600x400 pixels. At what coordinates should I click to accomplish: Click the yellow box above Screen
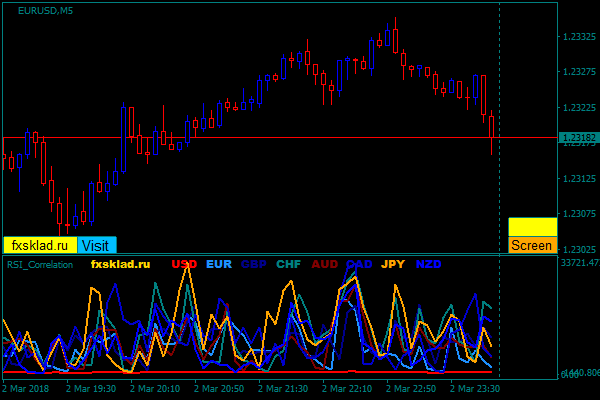(533, 227)
